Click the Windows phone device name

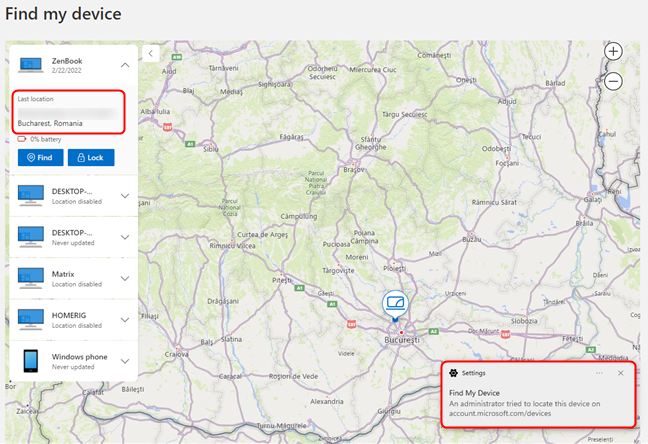pos(79,356)
